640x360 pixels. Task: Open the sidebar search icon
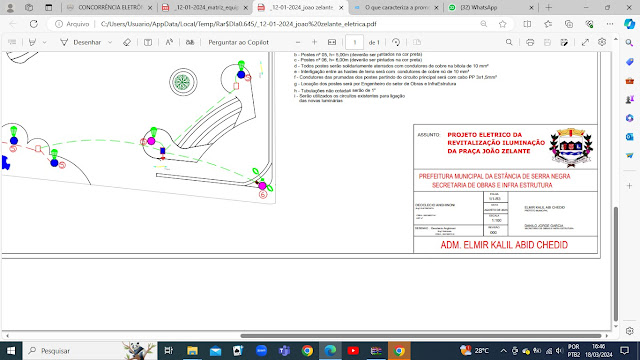point(629,42)
